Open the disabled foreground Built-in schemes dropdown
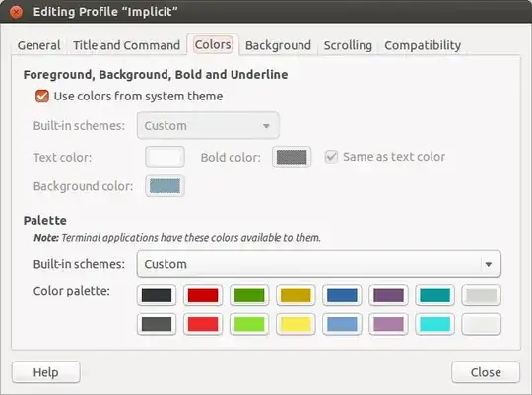 (x=208, y=125)
